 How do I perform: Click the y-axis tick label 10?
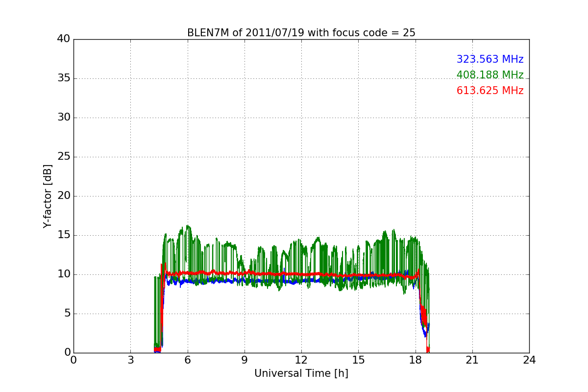(x=64, y=274)
